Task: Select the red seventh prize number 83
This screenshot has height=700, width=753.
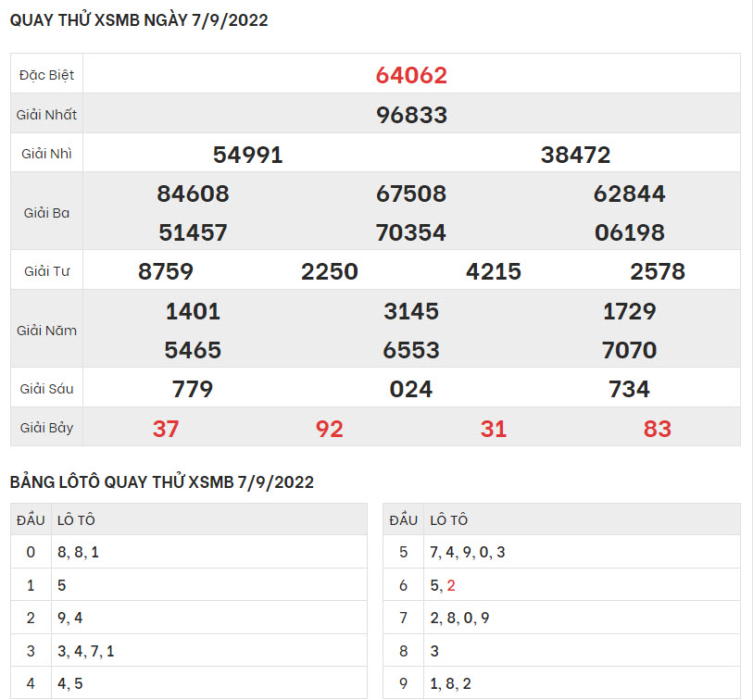Action: 657,429
